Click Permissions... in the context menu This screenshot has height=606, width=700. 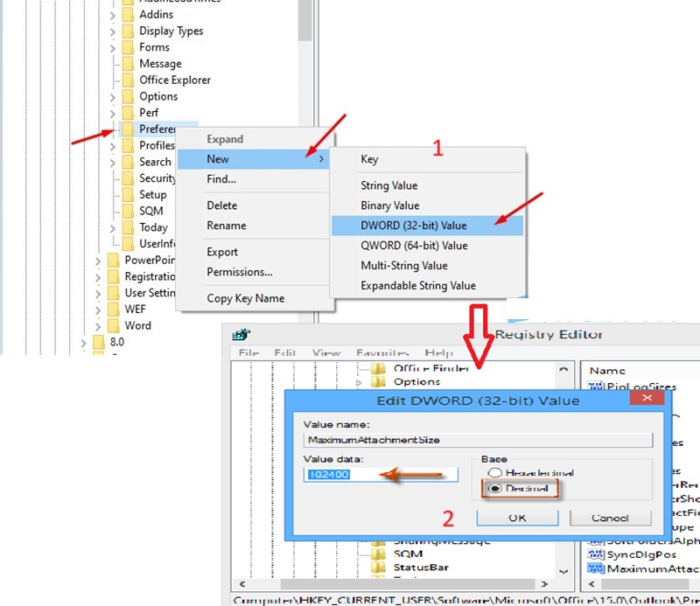[239, 272]
